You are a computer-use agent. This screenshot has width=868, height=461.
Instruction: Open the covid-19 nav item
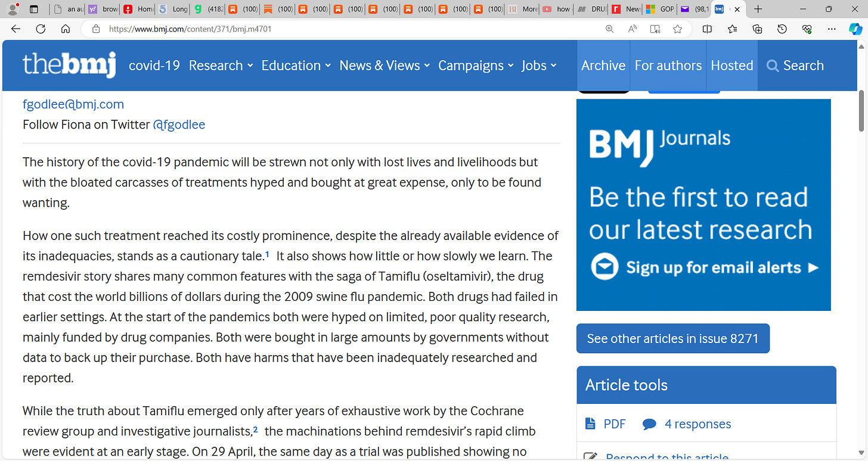154,66
